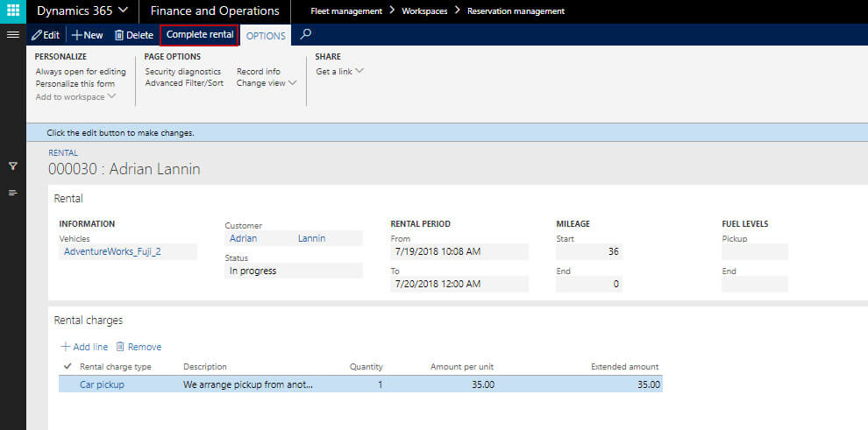This screenshot has width=868, height=430.
Task: Expand Add to workspace dropdown
Action: 75,96
